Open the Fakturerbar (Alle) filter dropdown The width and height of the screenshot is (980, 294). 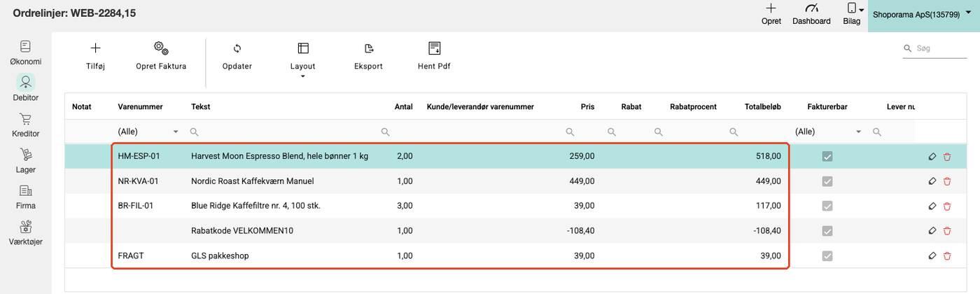click(858, 132)
